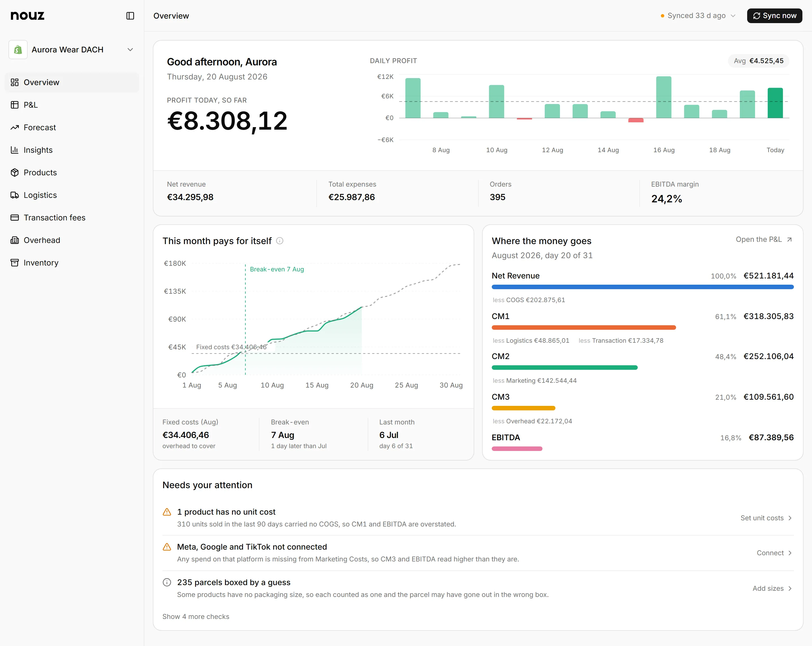The width and height of the screenshot is (812, 646).
Task: Click the orange CM1 bar
Action: [x=584, y=328]
